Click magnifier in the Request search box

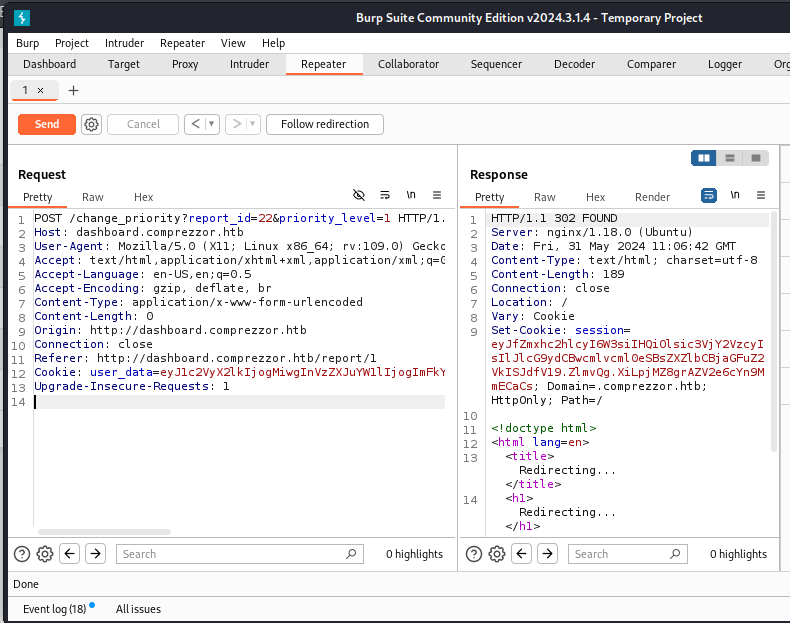click(351, 554)
